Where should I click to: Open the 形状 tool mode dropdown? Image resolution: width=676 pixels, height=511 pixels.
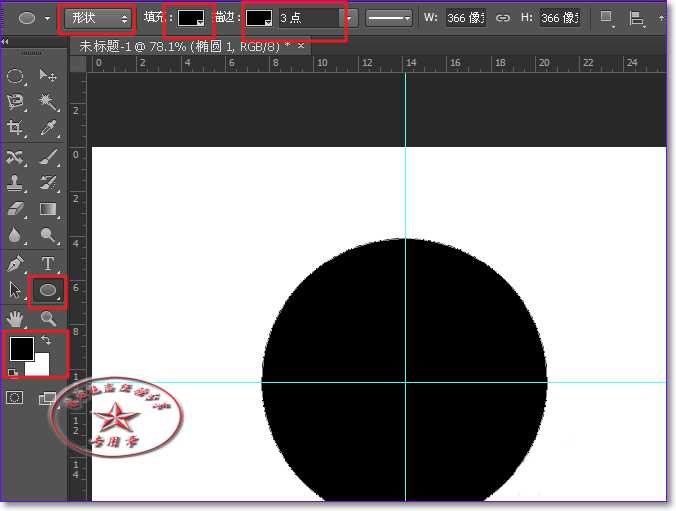[x=97, y=18]
